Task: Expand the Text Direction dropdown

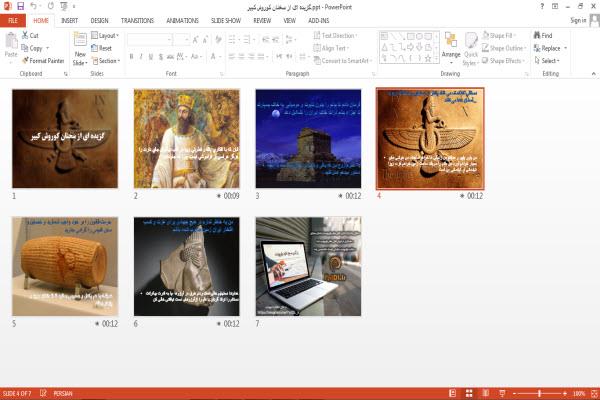Action: click(x=336, y=35)
